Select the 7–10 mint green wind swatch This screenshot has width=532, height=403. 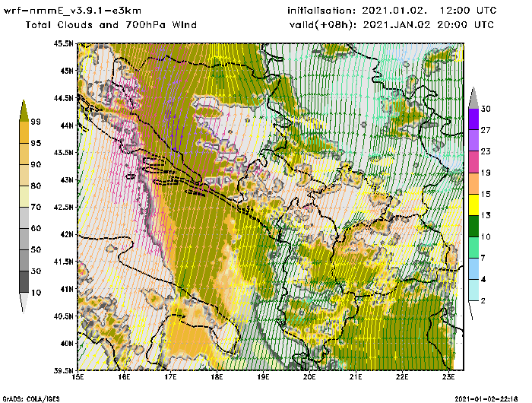pyautogui.click(x=473, y=248)
